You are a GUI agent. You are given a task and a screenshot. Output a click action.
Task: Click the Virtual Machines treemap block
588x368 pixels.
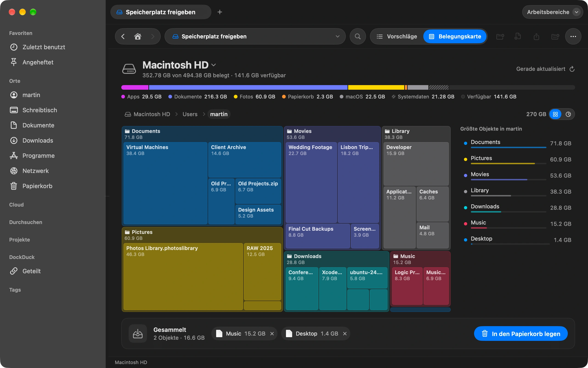[165, 183]
